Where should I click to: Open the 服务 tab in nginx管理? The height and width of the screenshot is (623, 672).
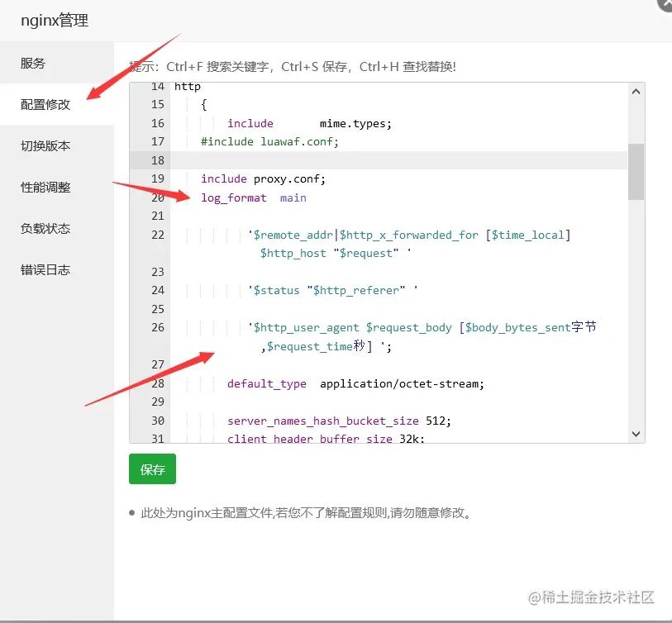coord(32,63)
